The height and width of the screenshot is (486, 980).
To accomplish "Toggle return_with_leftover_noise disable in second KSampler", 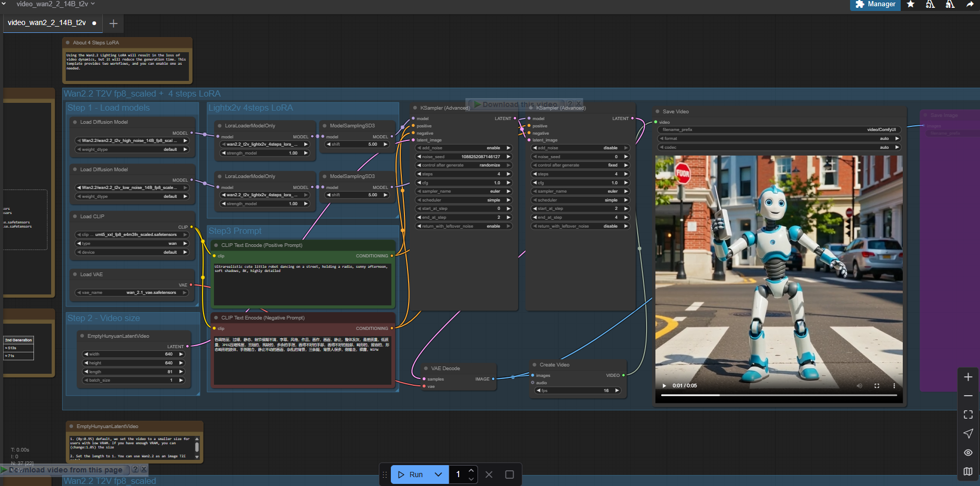I will [580, 226].
